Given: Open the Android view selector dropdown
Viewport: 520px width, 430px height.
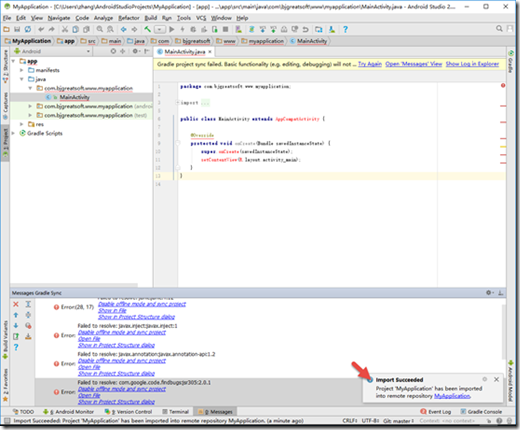Looking at the screenshot, I should coord(52,51).
